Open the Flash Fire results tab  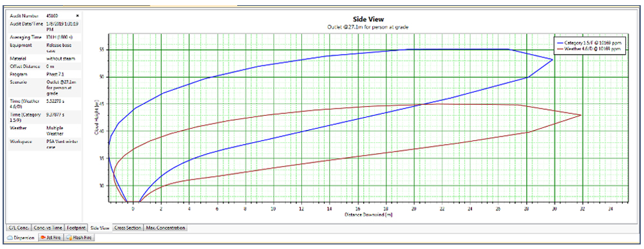pyautogui.click(x=80, y=237)
